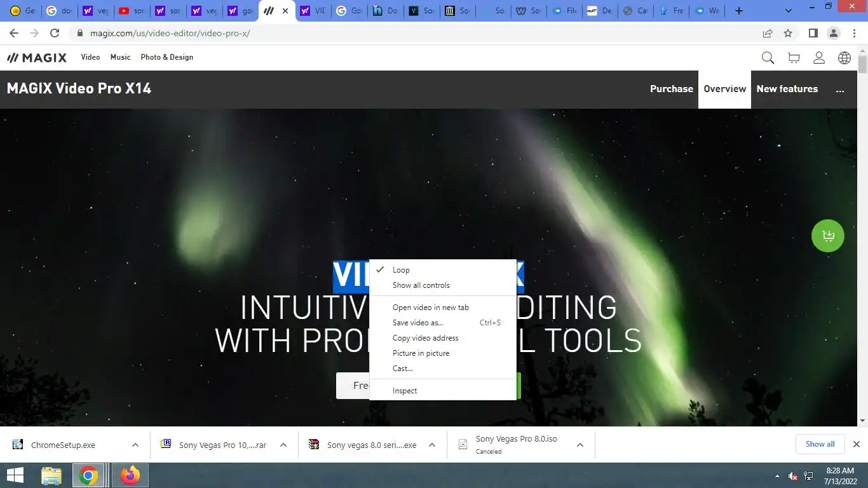Expand options for Sony Vegas Pro 10 rar
The height and width of the screenshot is (488, 868).
click(283, 445)
